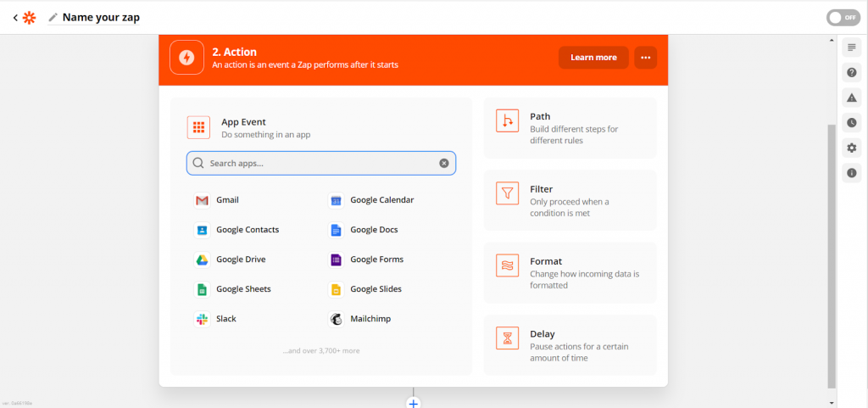
Task: Choose the Filter funnel icon
Action: tap(507, 193)
